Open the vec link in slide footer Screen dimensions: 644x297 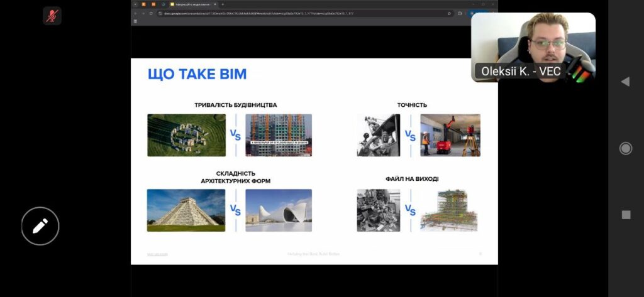coord(157,254)
